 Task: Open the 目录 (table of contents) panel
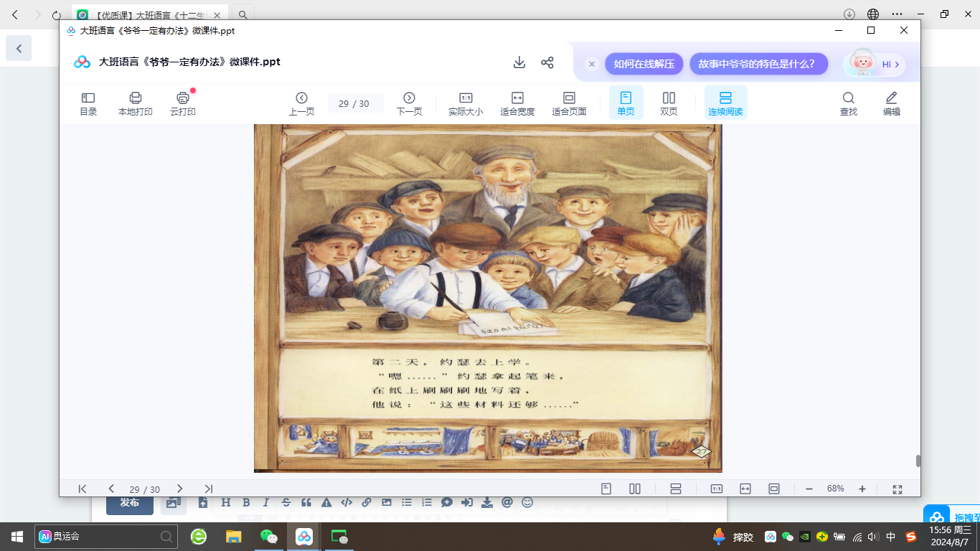coord(88,103)
